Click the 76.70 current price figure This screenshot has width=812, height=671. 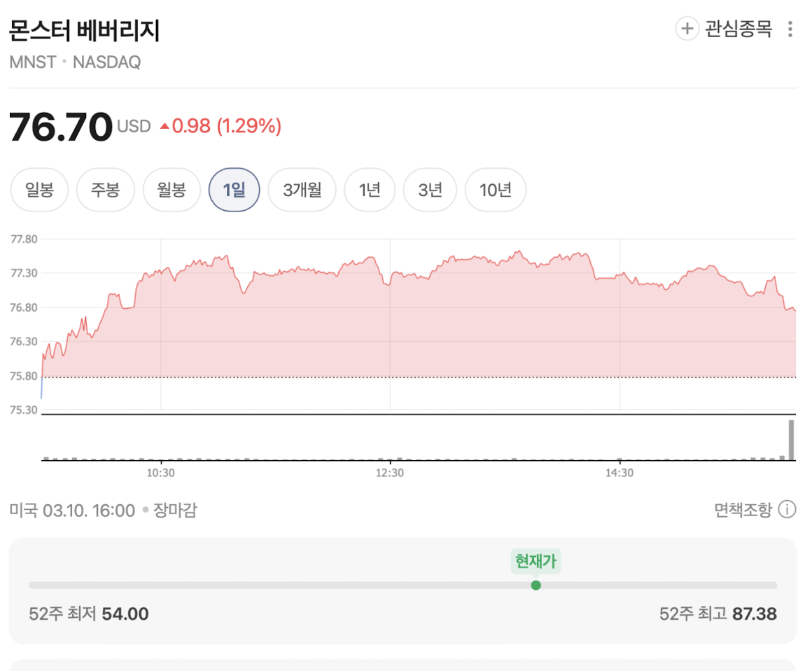click(x=61, y=127)
